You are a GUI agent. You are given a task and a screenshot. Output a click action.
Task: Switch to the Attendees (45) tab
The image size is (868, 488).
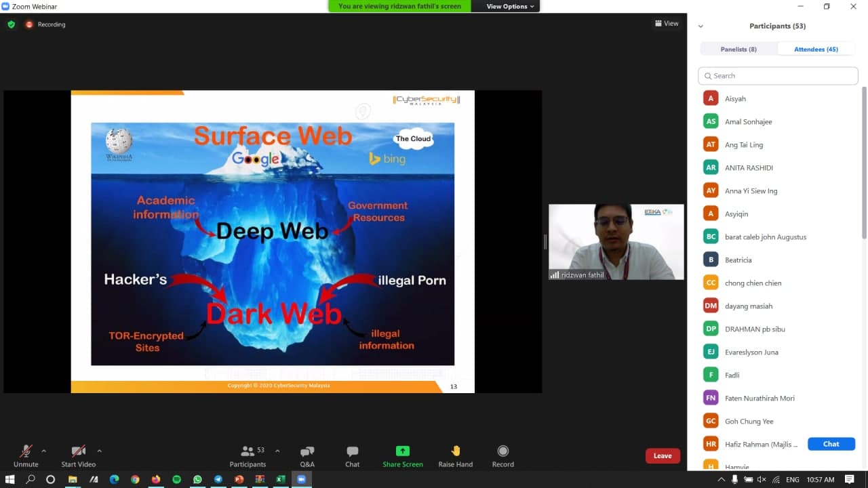816,49
